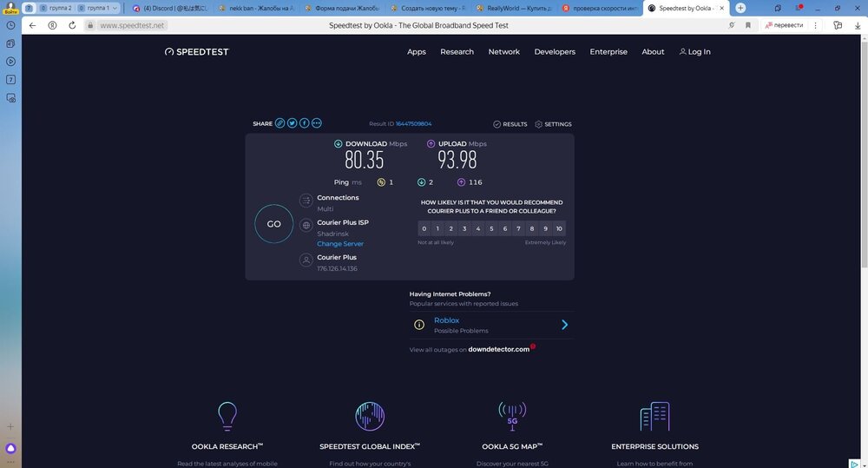Click Войти profile avatar
Screen dimensions: 868x468
point(10,8)
